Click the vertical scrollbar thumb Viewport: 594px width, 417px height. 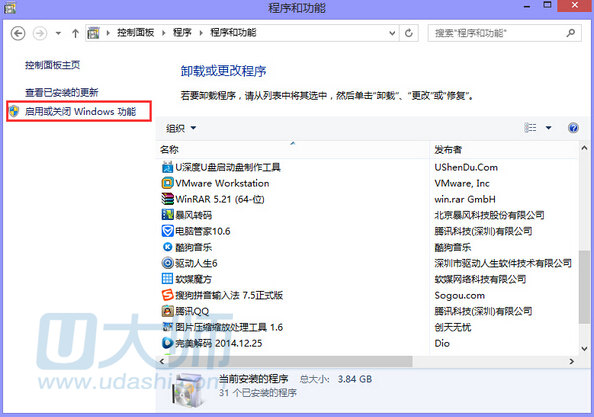(x=584, y=287)
